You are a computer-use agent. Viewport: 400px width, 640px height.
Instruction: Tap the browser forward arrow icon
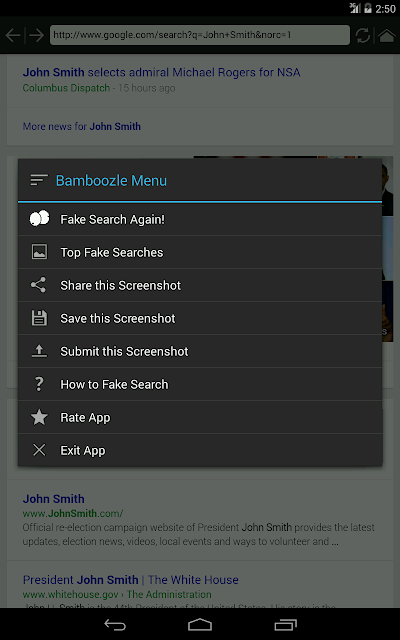point(37,36)
